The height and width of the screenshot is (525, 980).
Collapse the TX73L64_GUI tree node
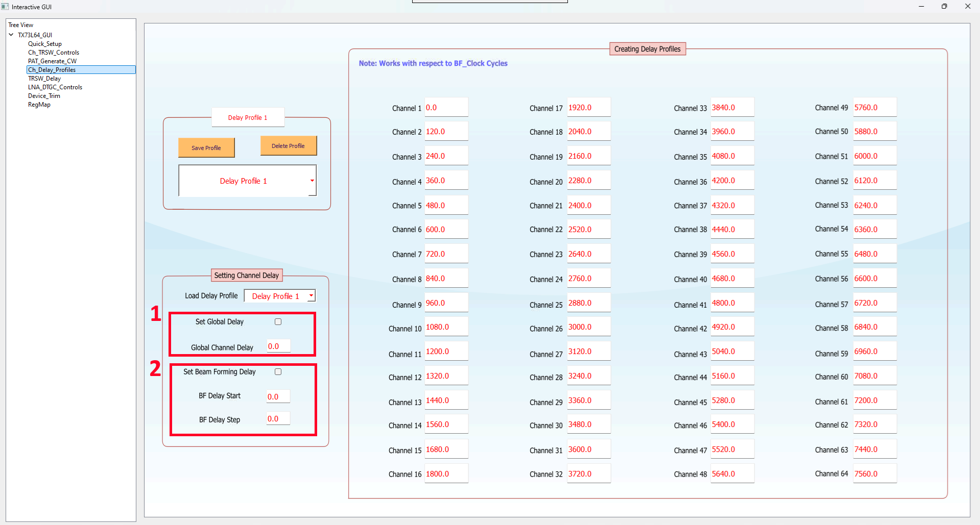click(11, 35)
